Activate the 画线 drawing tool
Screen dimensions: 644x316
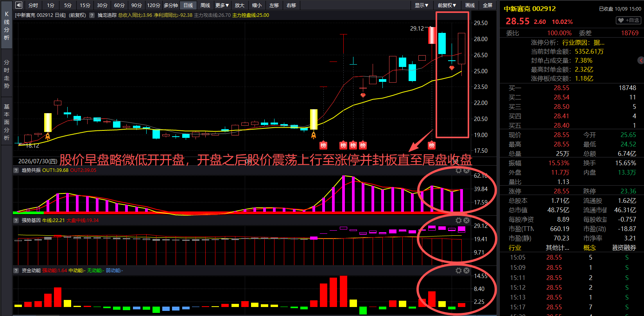[x=470, y=5]
